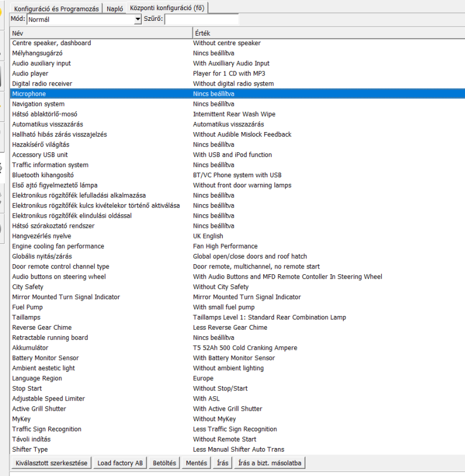Switch to the Napló tab
The width and height of the screenshot is (465, 476).
115,9
